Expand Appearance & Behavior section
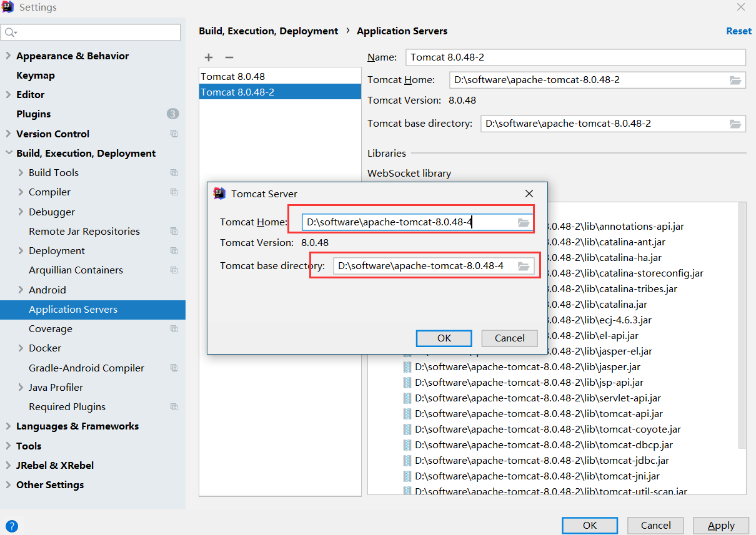756x535 pixels. pos(8,56)
